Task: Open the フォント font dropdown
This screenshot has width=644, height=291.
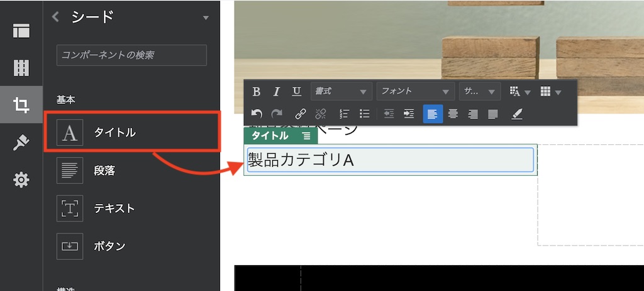Action: [416, 91]
